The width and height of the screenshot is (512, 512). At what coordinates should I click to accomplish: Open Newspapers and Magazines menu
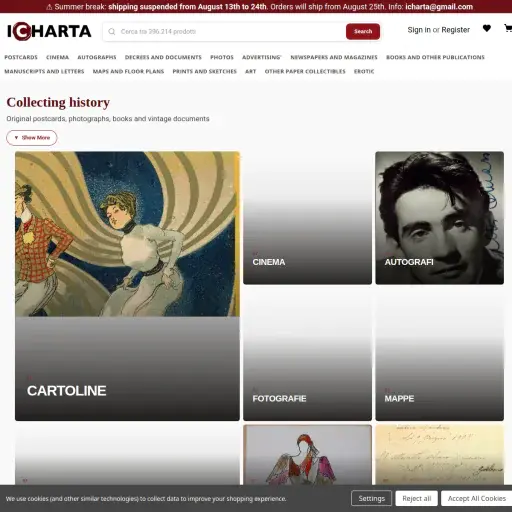[x=334, y=57]
